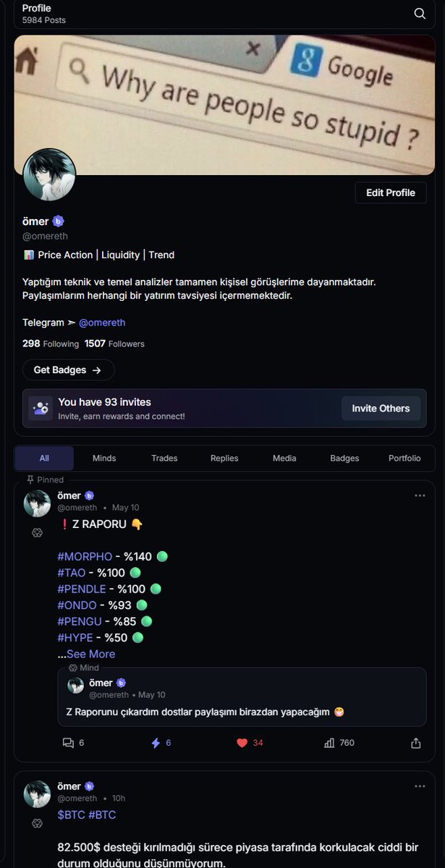Open search with the magnifier icon
The height and width of the screenshot is (868, 445).
coord(420,13)
